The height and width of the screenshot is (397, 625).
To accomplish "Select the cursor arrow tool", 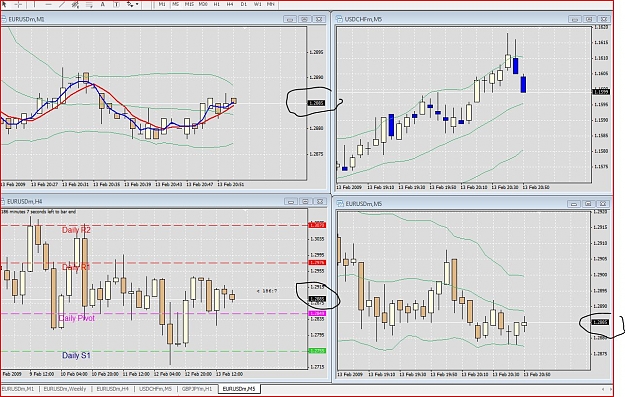I will click(4, 4).
